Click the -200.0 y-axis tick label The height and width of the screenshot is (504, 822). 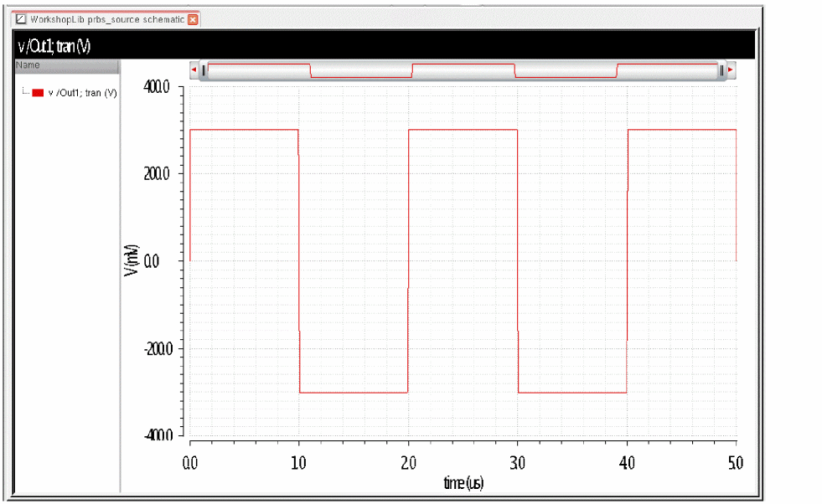pos(158,348)
